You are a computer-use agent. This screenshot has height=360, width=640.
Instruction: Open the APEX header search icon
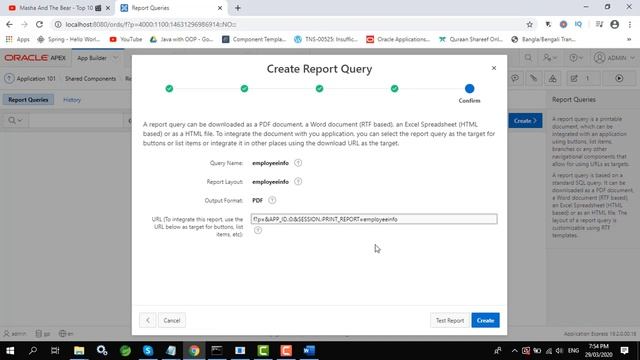tap(528, 58)
